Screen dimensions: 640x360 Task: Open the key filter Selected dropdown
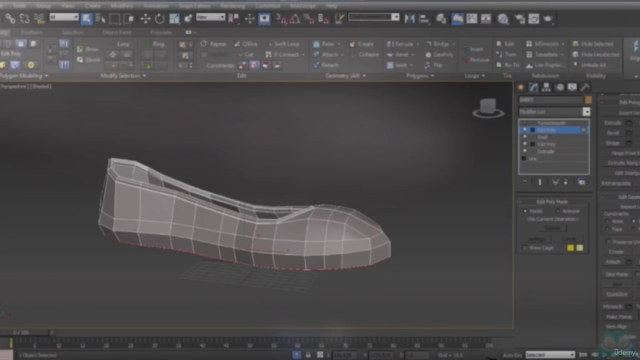click(x=550, y=355)
